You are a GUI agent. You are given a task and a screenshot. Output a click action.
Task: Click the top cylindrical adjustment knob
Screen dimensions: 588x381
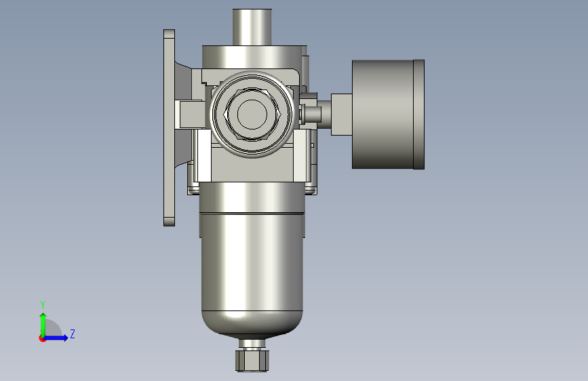(x=252, y=27)
